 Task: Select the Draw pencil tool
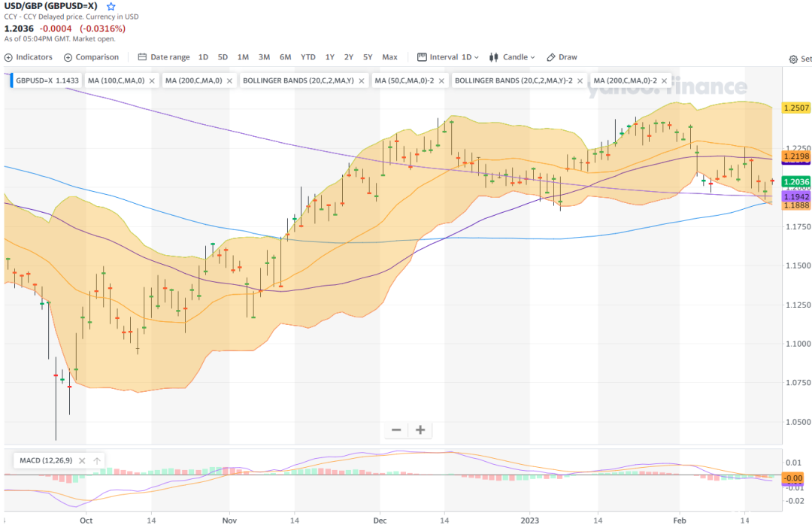point(562,57)
